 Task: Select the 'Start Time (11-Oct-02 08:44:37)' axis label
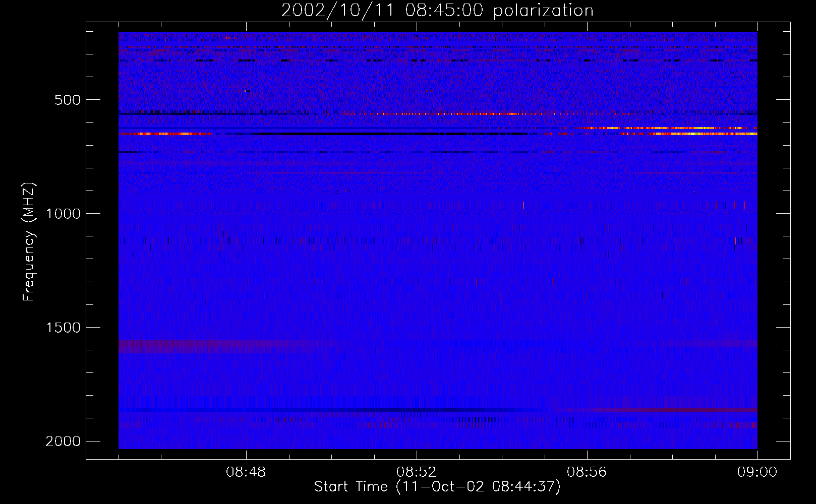(x=437, y=487)
